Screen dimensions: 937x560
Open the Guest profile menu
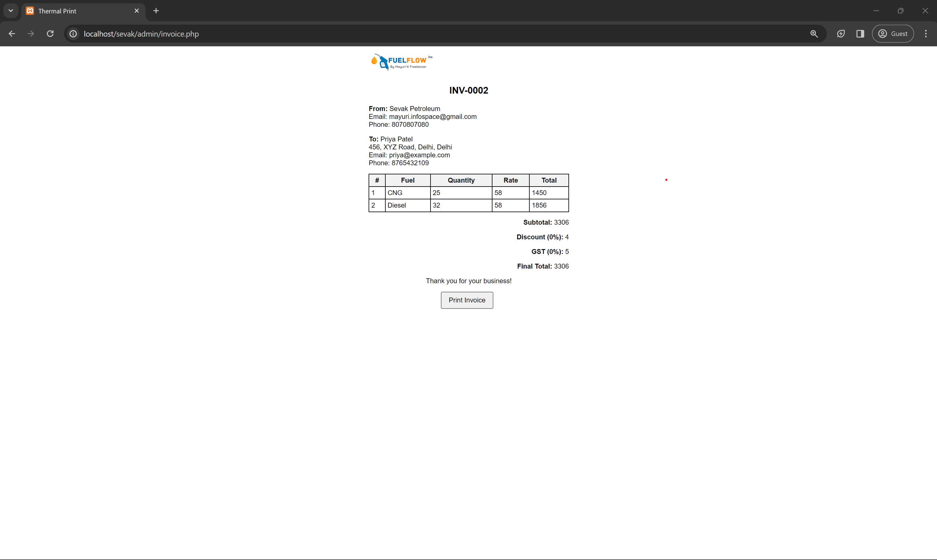(x=892, y=34)
